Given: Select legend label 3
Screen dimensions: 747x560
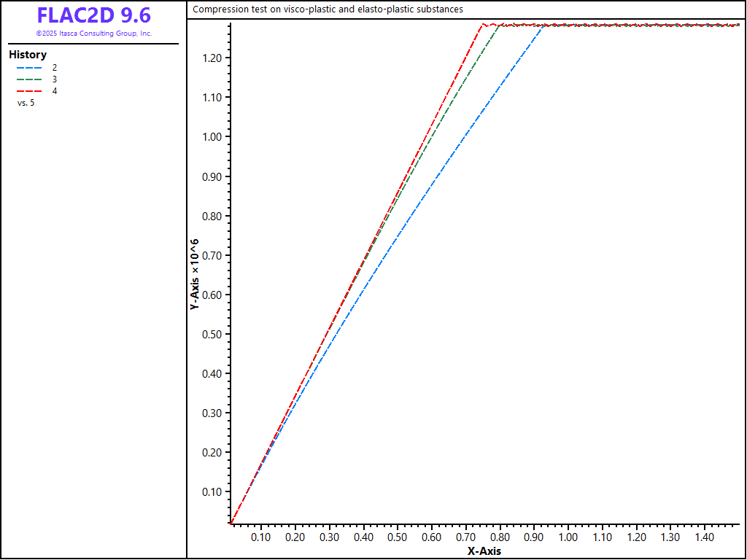Looking at the screenshot, I should pyautogui.click(x=55, y=79).
